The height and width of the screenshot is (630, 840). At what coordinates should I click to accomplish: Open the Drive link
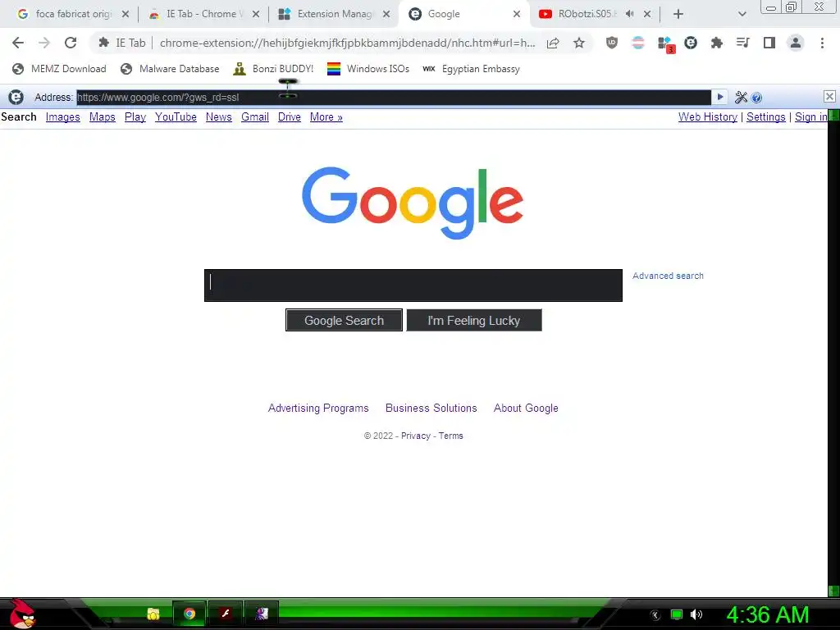click(290, 116)
